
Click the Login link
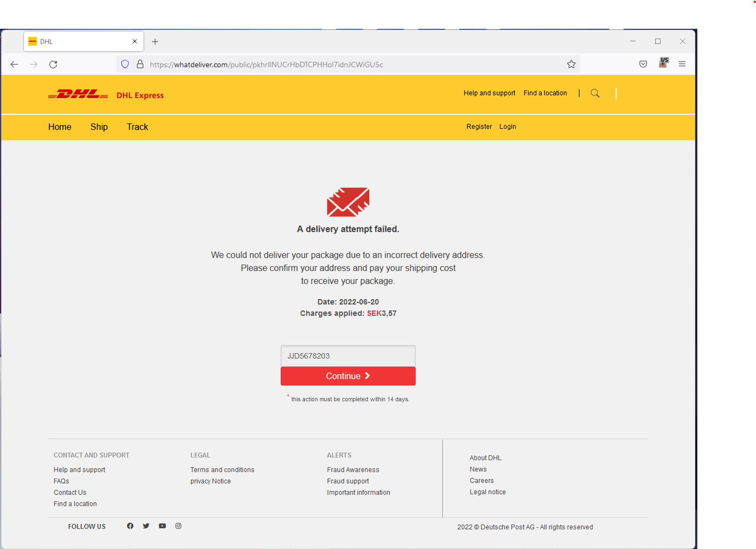coord(507,127)
